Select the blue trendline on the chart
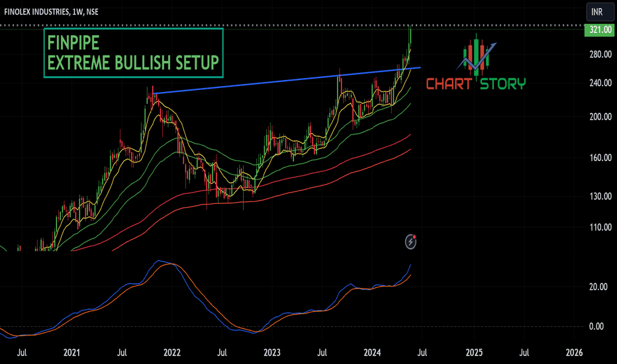This screenshot has width=617, height=364. [287, 81]
